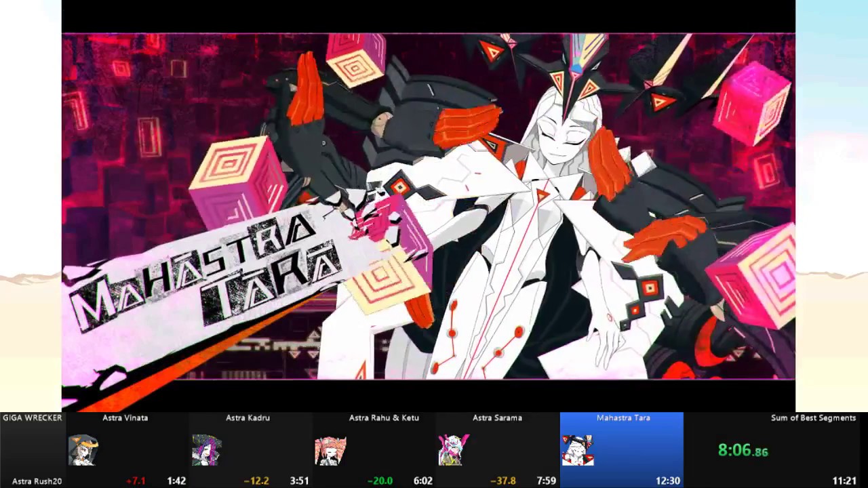Select the highlighted Mahastra Tara split label
The height and width of the screenshot is (488, 868).
coord(623,418)
